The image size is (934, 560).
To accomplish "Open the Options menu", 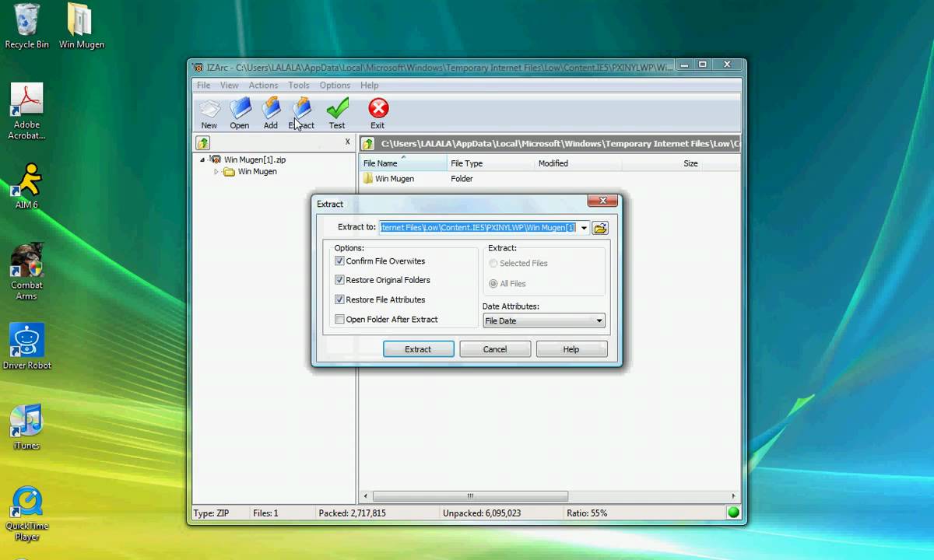I will [335, 86].
